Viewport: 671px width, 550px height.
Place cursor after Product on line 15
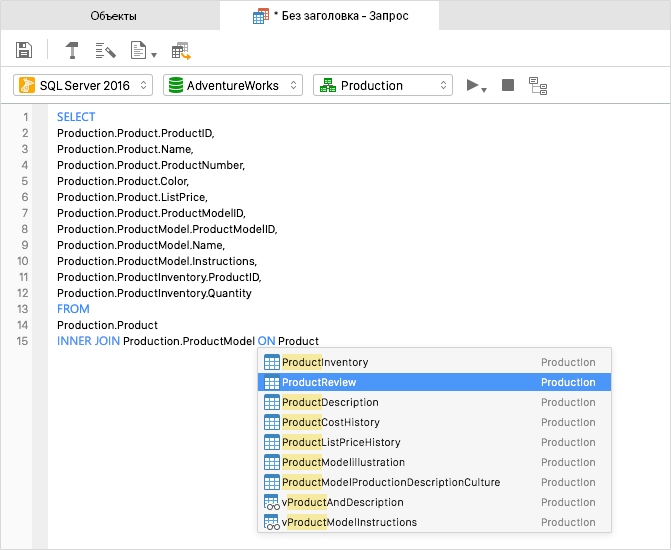[x=319, y=341]
